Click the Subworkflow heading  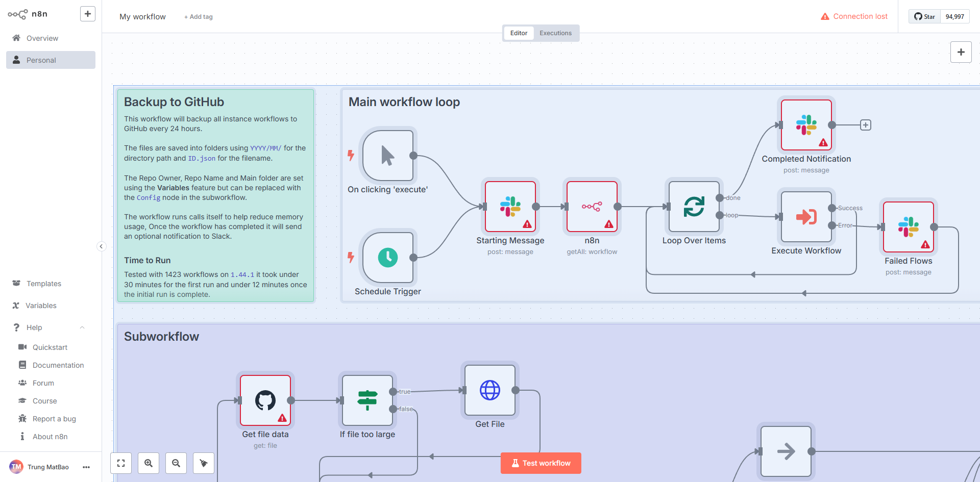pos(161,337)
